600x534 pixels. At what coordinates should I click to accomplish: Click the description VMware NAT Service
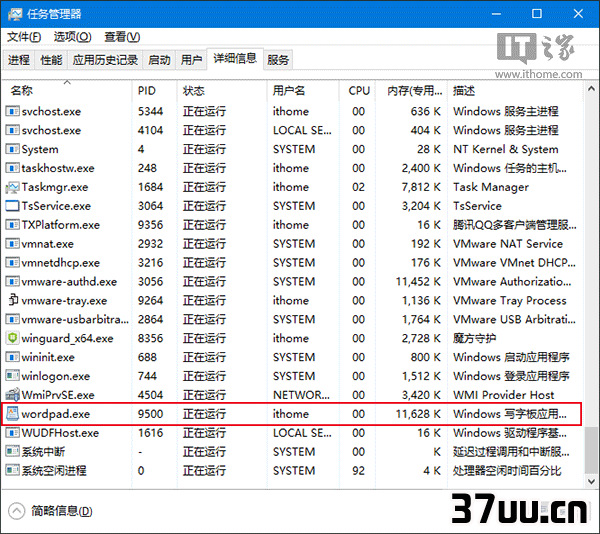point(508,244)
